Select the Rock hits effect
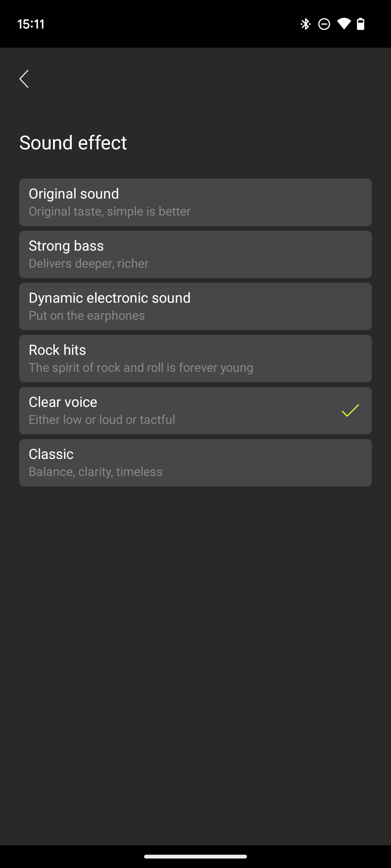The height and width of the screenshot is (868, 391). pyautogui.click(x=195, y=358)
